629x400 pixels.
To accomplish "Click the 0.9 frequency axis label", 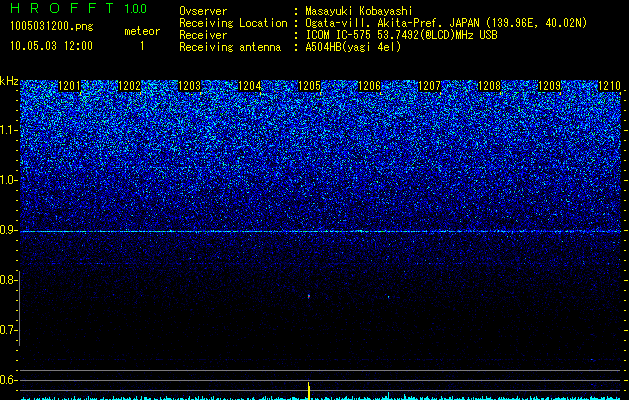I will [8, 230].
